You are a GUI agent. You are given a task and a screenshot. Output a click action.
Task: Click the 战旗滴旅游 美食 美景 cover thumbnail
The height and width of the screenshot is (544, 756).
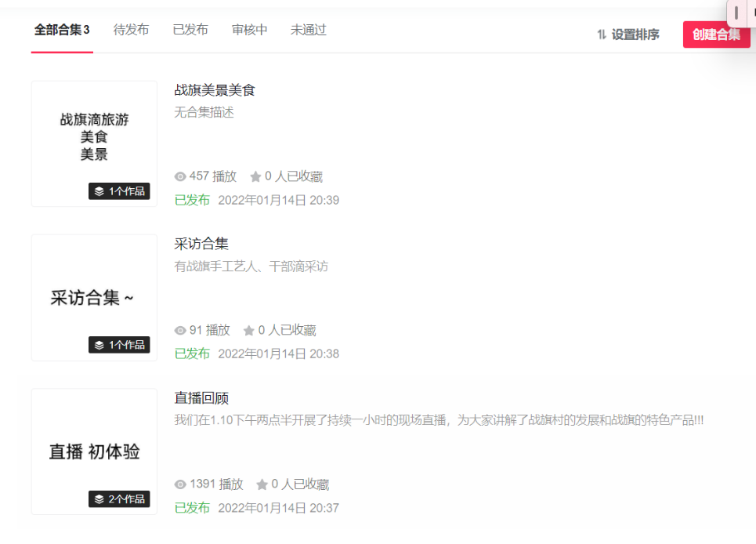point(94,137)
